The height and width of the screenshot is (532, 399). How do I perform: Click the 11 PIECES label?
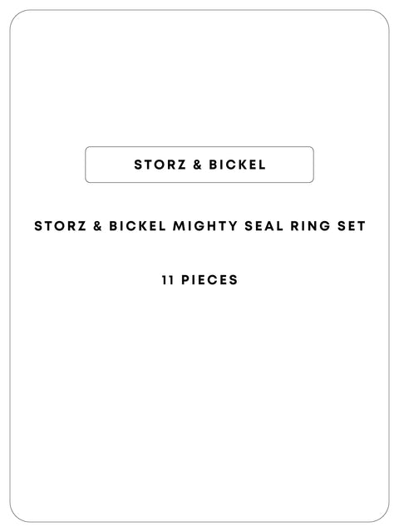click(x=199, y=280)
